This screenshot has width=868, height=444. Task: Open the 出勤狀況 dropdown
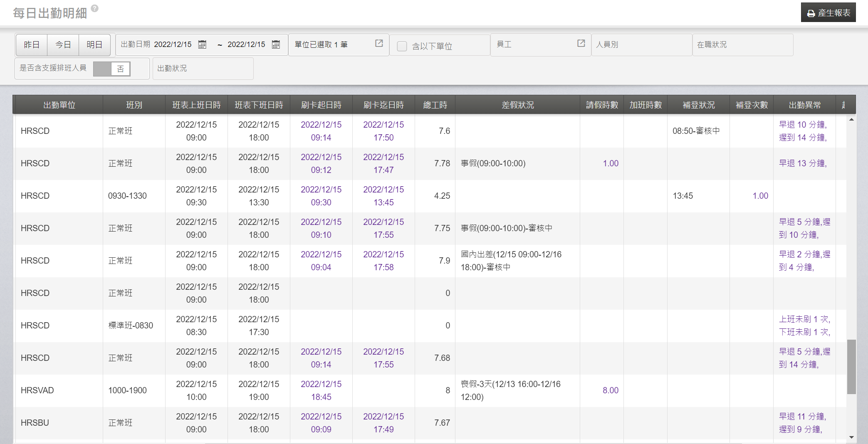(203, 68)
